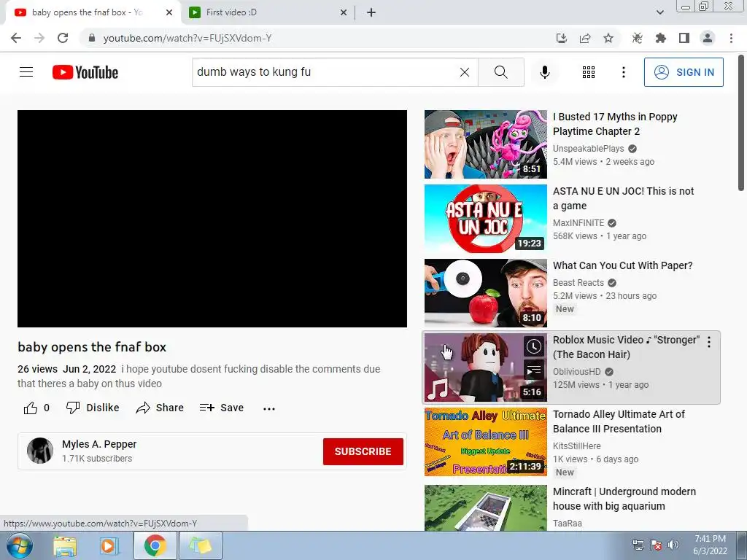Open the Windows Start menu
Viewport: 747px width, 560px height.
coord(19,545)
